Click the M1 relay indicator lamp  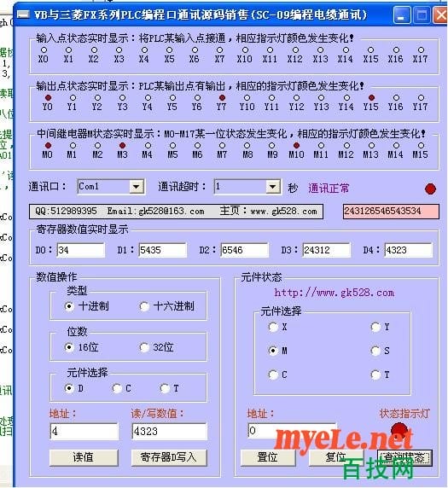tap(73, 145)
